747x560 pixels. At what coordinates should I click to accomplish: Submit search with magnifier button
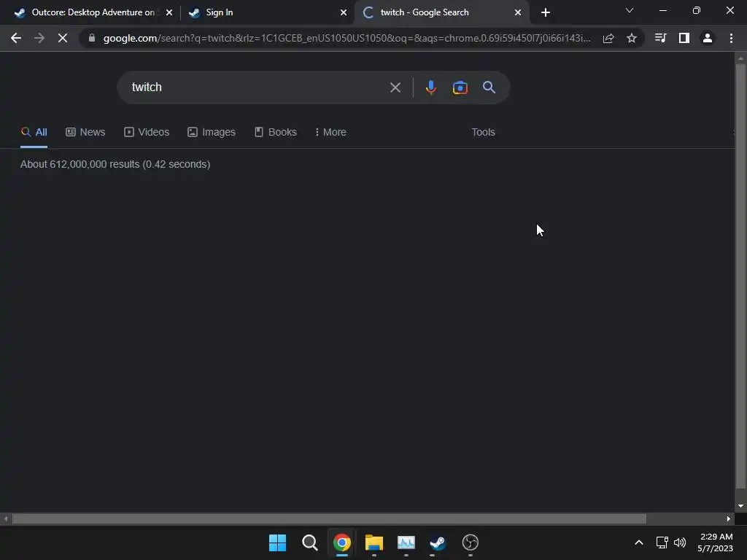click(x=489, y=87)
